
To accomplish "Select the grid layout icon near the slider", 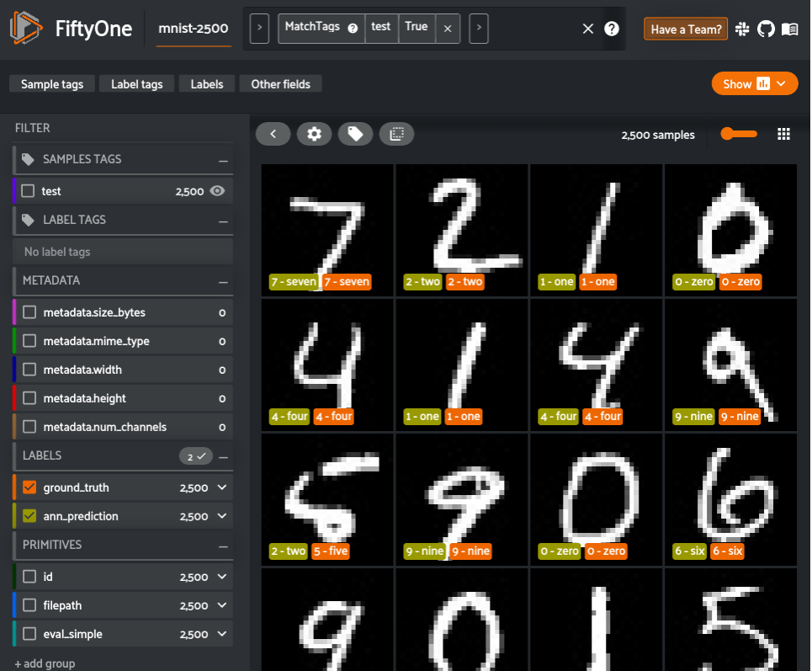I will (x=783, y=133).
